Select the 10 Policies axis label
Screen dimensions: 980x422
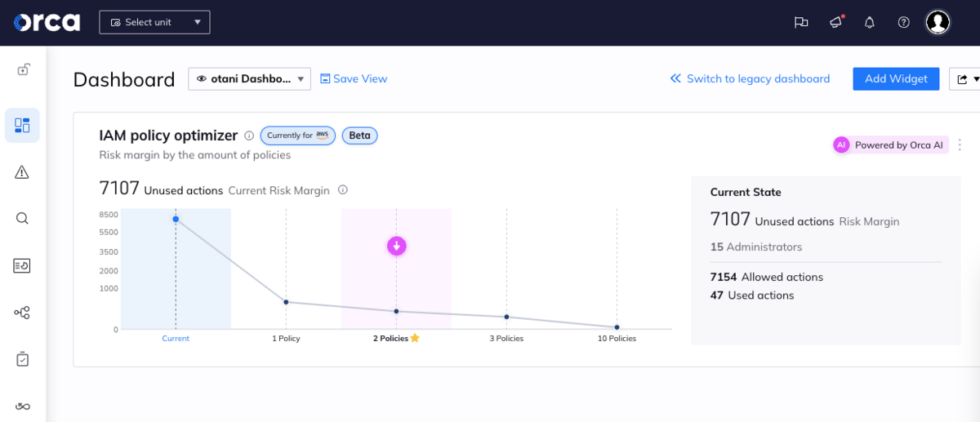point(617,338)
